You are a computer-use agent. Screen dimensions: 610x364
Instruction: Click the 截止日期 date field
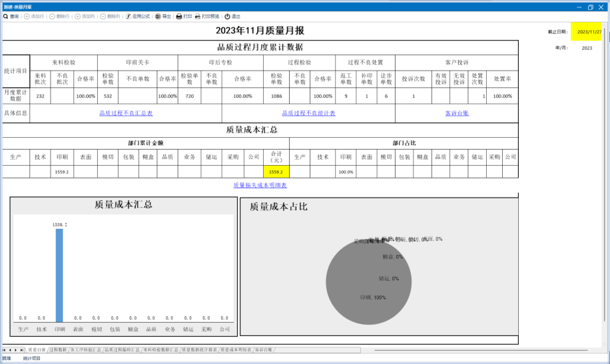click(589, 31)
